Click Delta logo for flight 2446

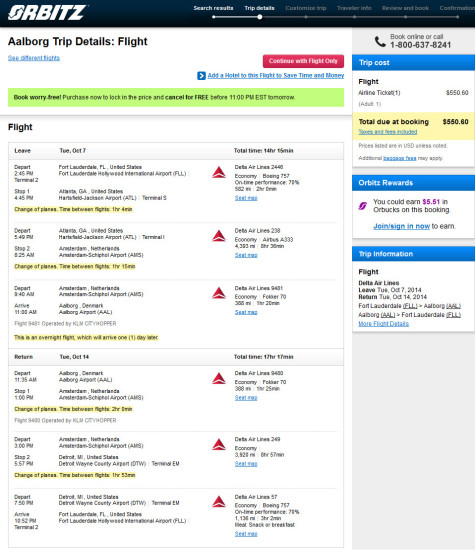[x=219, y=172]
